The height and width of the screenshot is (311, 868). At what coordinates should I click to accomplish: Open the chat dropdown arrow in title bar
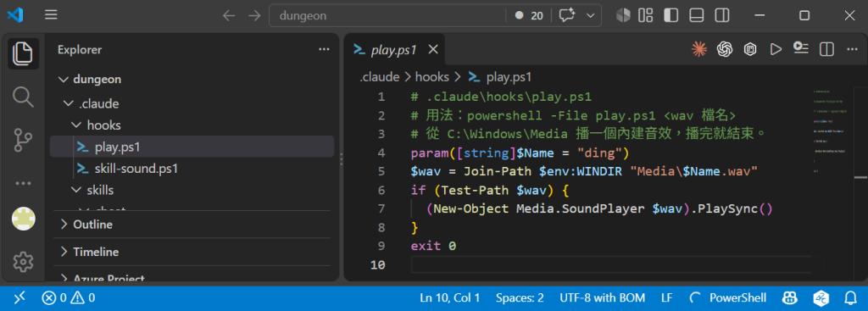(x=591, y=15)
